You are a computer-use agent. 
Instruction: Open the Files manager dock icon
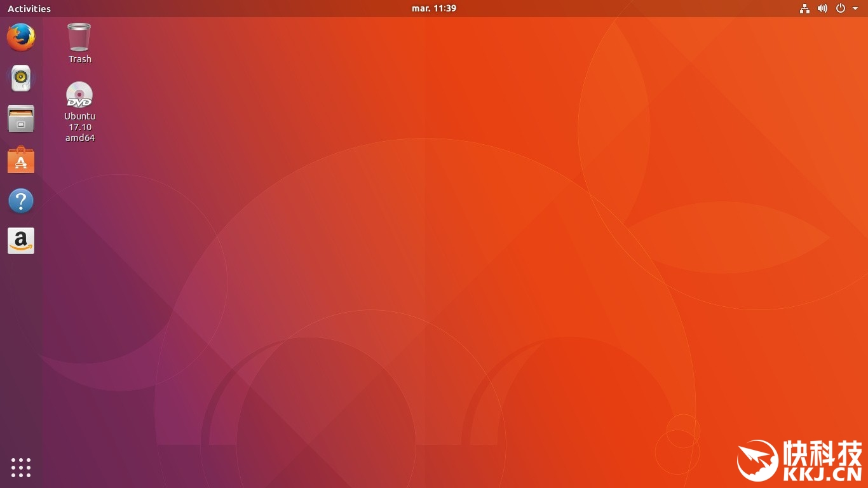tap(21, 119)
